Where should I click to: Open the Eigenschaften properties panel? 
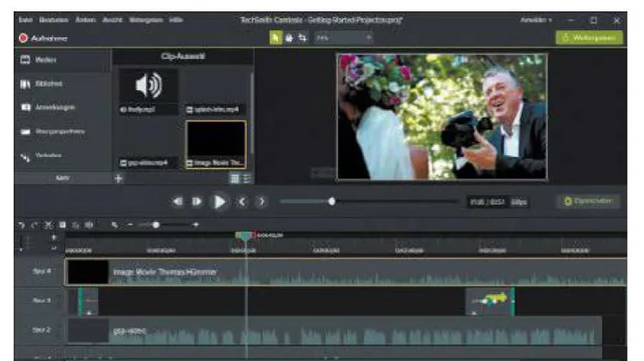588,201
